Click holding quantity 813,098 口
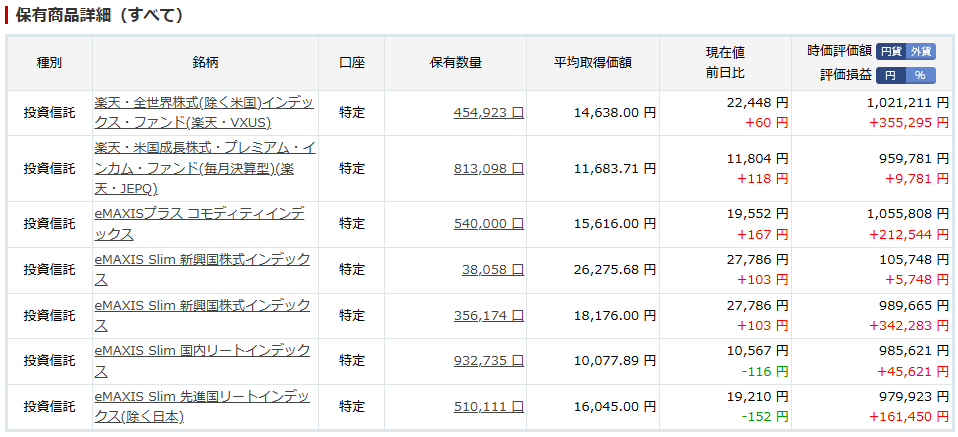The height and width of the screenshot is (437, 958). tap(489, 169)
